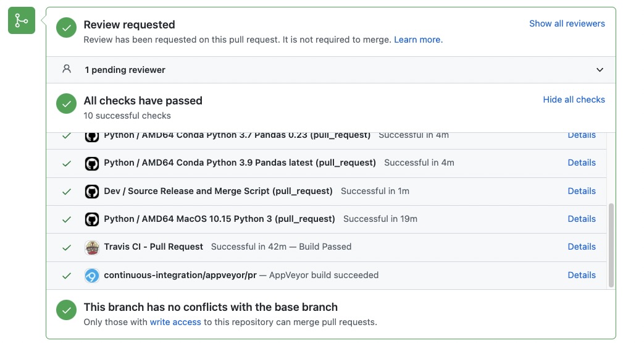Click GitHub icon for Source Release check
Image resolution: width=644 pixels, height=343 pixels.
(91, 192)
